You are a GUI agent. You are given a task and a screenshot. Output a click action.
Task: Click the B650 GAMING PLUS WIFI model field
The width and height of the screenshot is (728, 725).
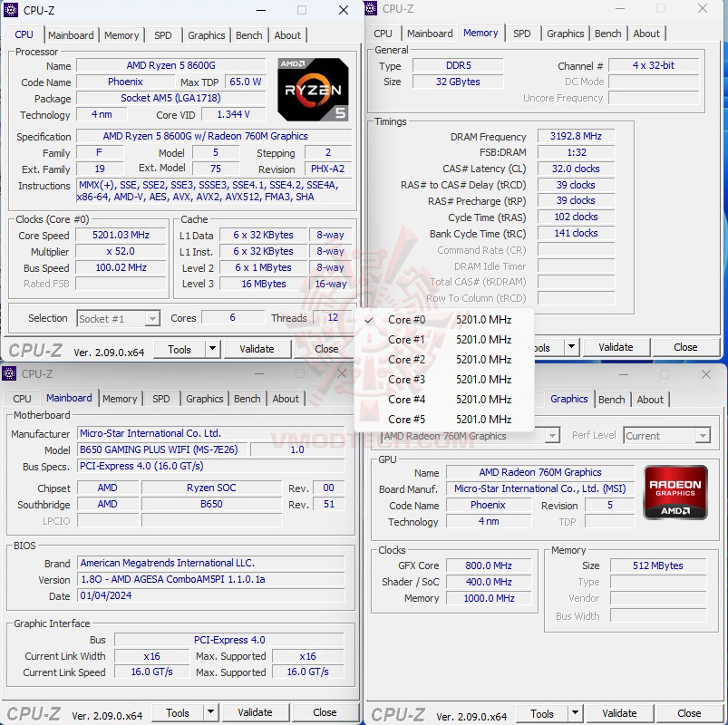click(162, 449)
